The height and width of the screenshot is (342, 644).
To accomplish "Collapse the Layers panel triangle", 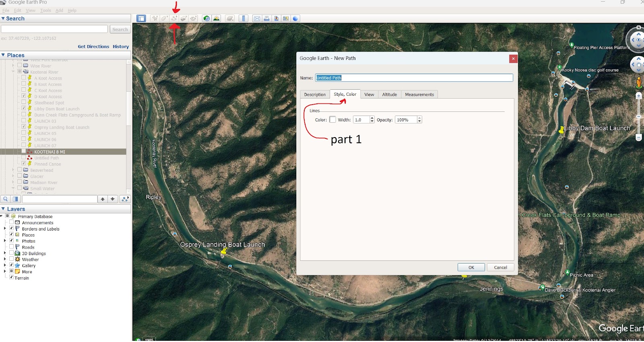I will [3, 209].
